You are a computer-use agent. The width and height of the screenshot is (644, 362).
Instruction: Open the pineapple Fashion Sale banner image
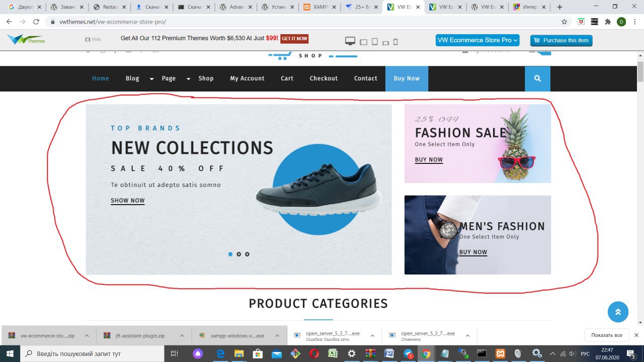[477, 143]
